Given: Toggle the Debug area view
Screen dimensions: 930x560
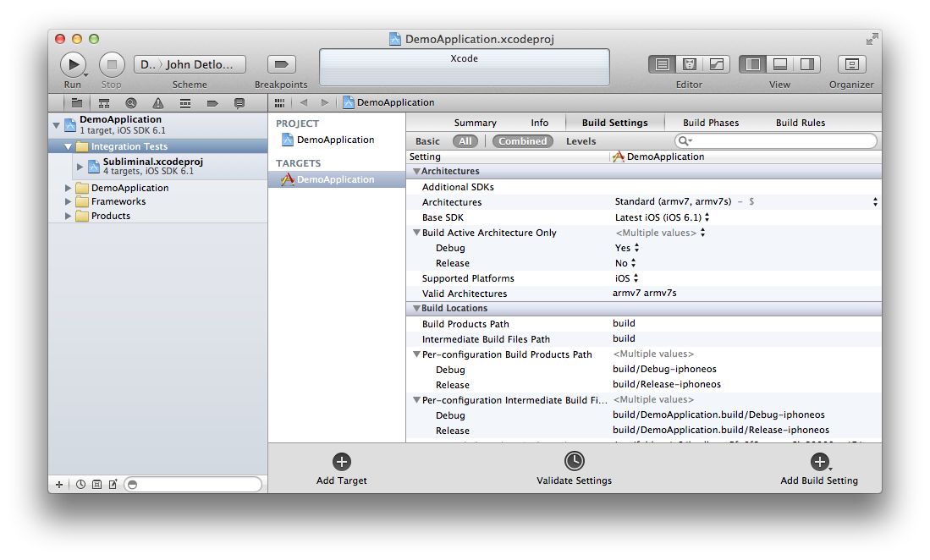Looking at the screenshot, I should 780,64.
